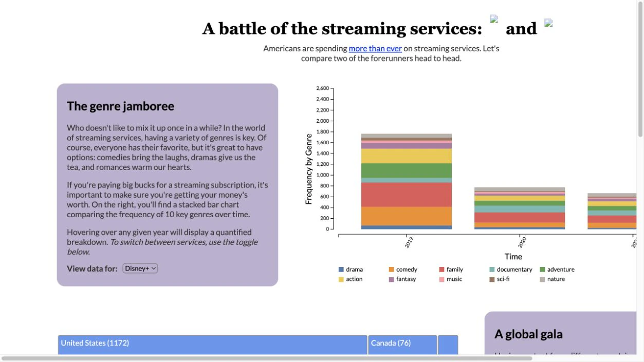Click the "Frequency by Genre" axis label
Image resolution: width=644 pixels, height=362 pixels.
tap(309, 169)
